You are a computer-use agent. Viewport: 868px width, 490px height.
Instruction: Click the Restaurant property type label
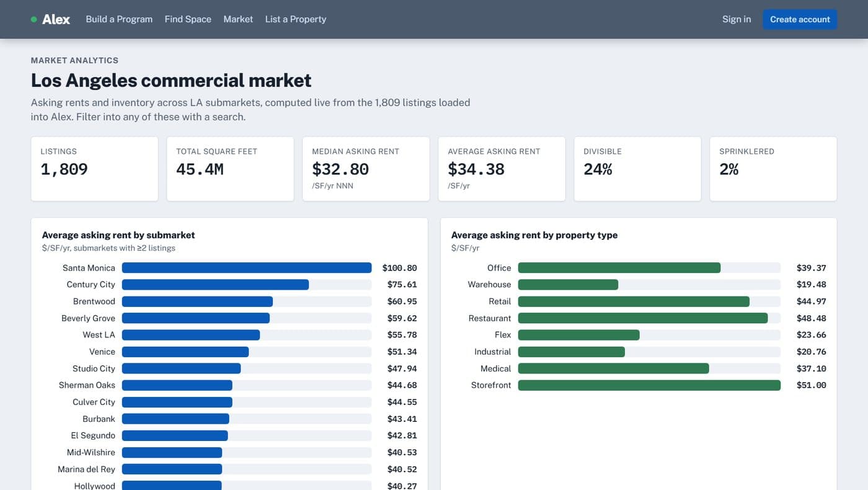click(x=490, y=318)
